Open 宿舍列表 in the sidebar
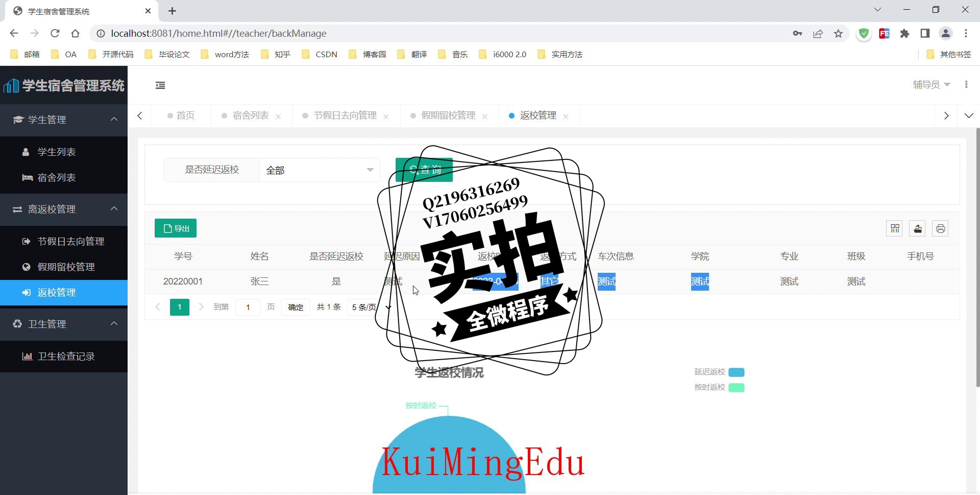This screenshot has width=980, height=495. tap(64, 177)
